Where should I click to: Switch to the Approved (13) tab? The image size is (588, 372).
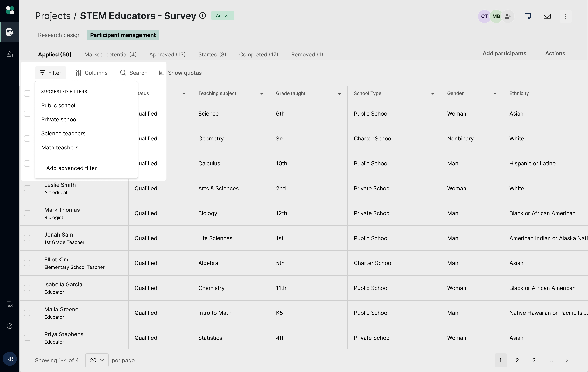tap(167, 54)
